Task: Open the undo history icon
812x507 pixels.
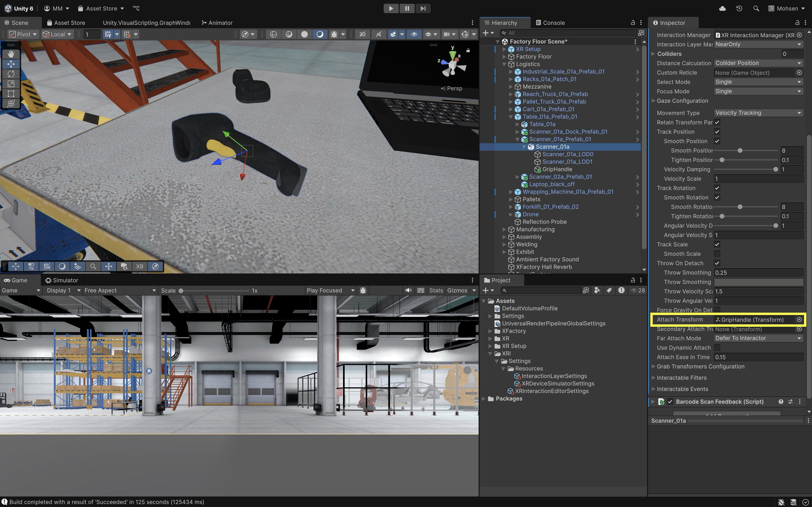Action: tap(739, 8)
